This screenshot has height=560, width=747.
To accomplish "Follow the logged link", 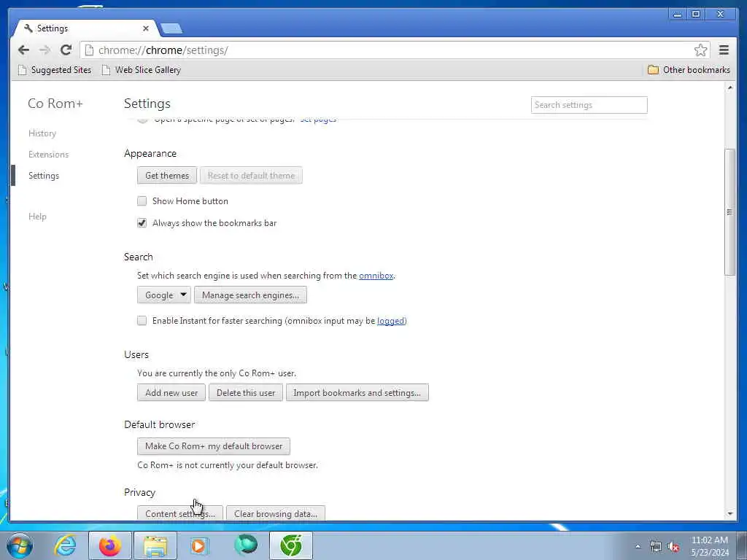I will 391,321.
